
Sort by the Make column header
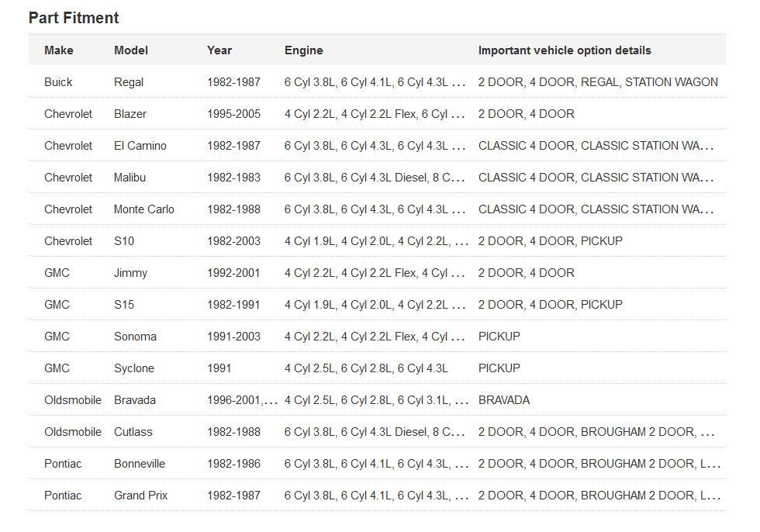coord(59,50)
